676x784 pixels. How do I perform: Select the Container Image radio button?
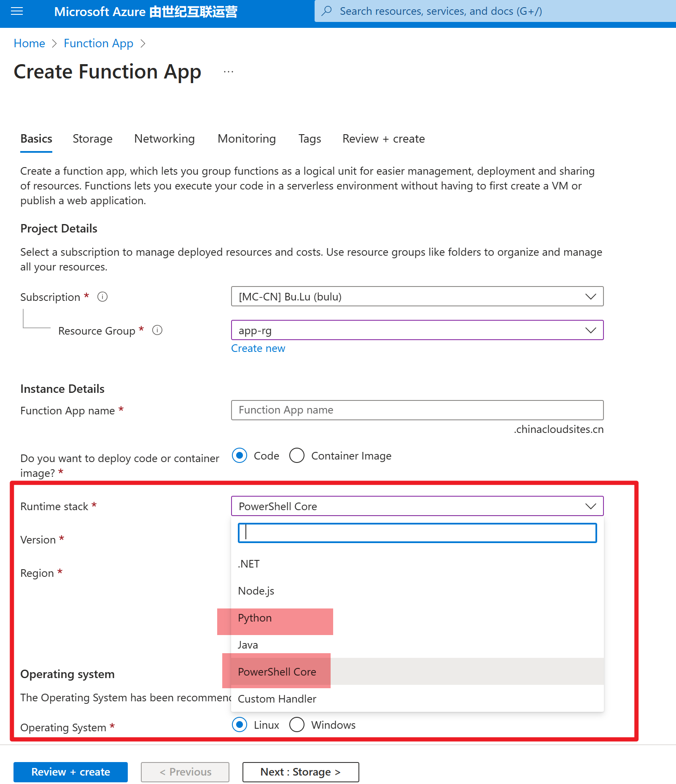(297, 456)
